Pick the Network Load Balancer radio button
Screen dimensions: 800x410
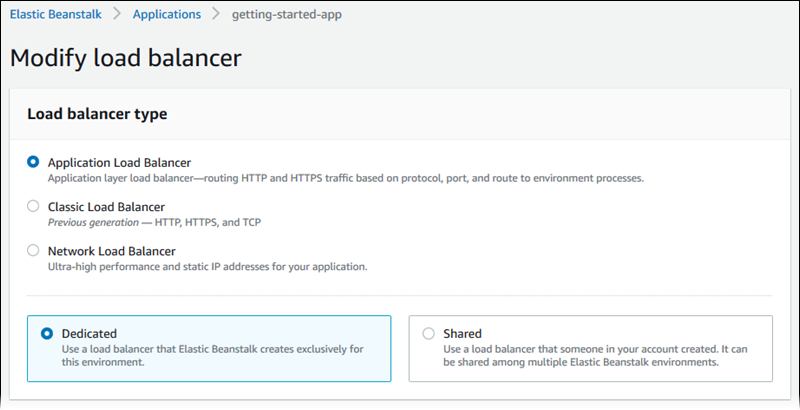point(34,250)
